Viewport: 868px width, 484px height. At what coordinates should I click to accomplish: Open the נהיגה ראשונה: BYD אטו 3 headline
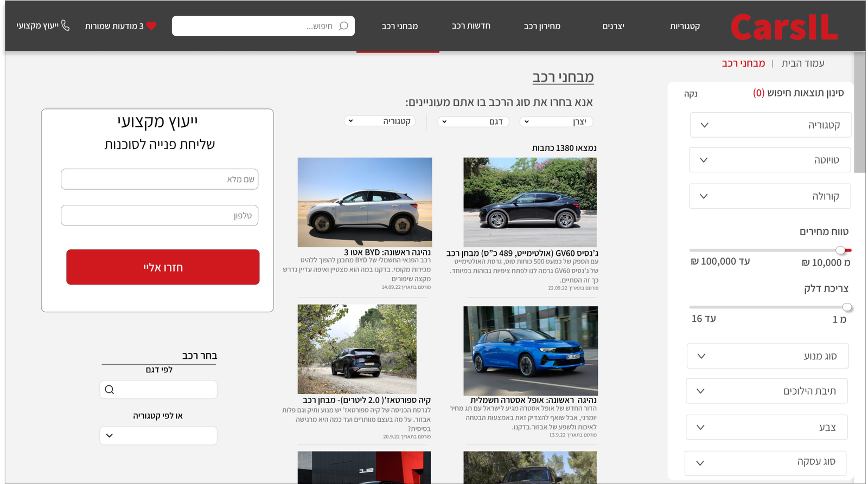coord(387,253)
